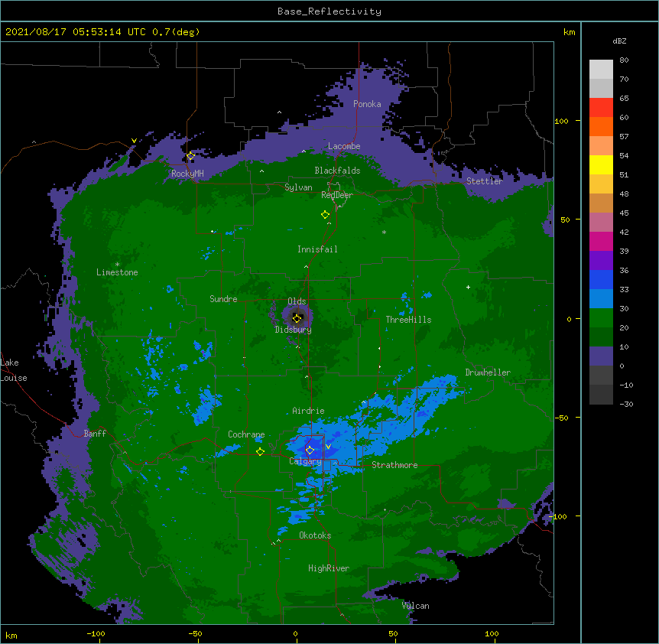The width and height of the screenshot is (659, 644).
Task: Click the Cochrane label
Action: (x=246, y=434)
